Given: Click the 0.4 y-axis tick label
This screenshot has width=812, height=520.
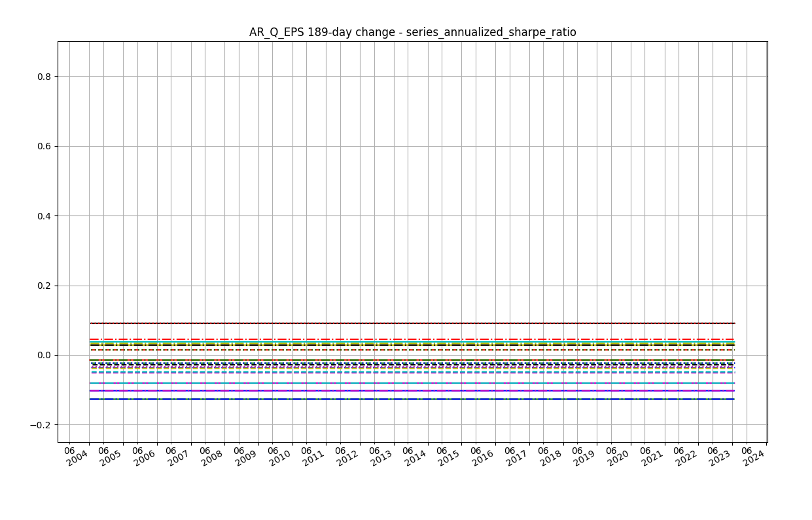Looking at the screenshot, I should point(45,216).
